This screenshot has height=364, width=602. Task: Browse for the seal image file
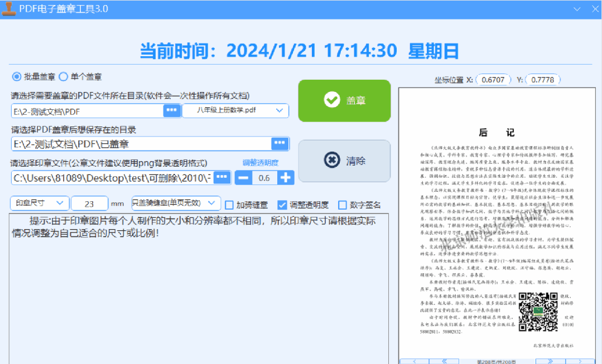point(222,177)
